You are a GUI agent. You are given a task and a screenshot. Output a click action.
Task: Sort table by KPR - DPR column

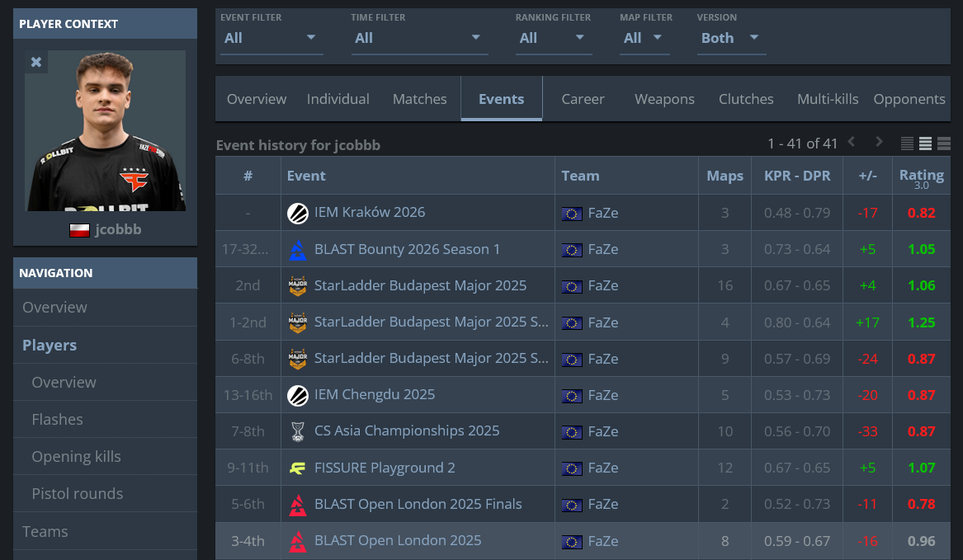(797, 176)
